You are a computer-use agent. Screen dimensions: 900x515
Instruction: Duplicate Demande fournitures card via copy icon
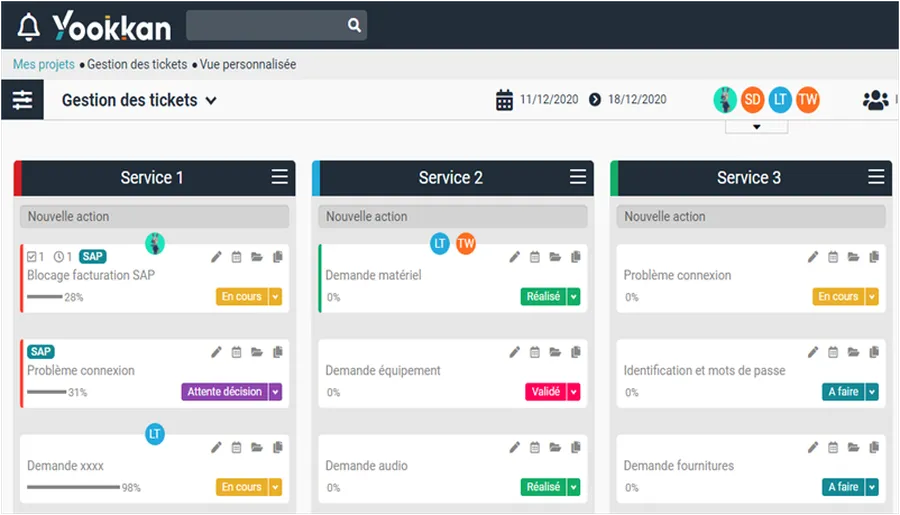[x=874, y=447]
